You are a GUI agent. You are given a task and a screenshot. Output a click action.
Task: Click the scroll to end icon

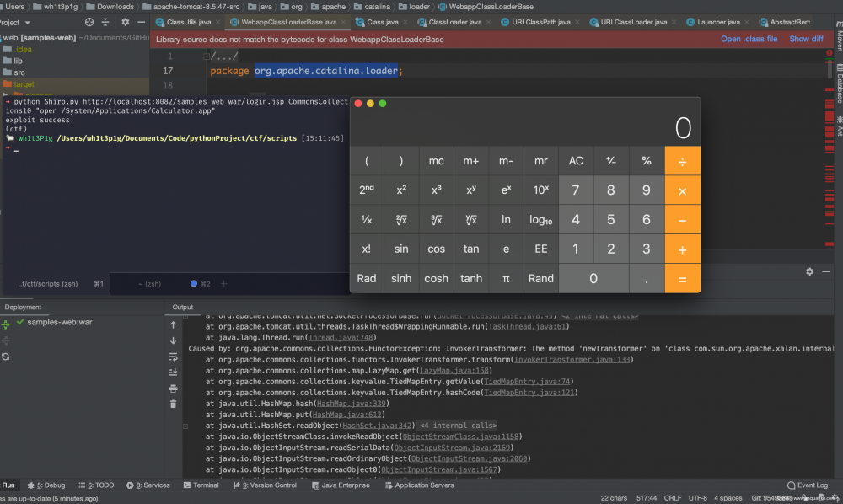(174, 372)
